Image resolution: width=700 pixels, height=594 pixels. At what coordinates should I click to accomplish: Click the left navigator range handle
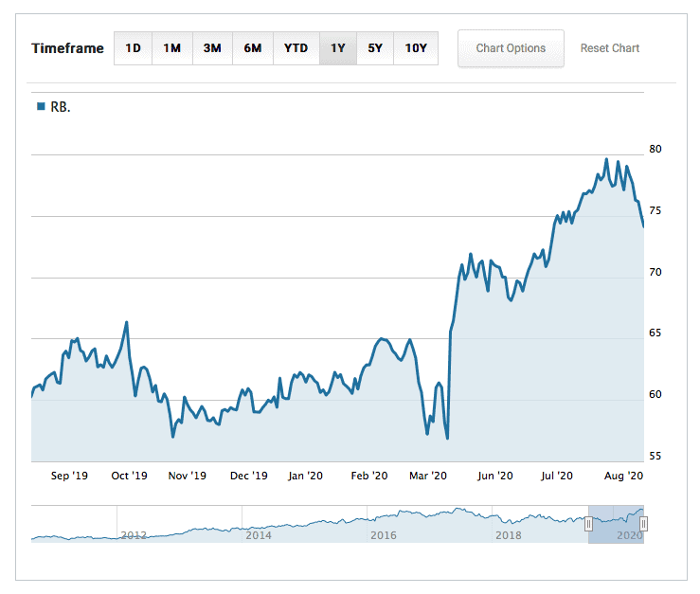pyautogui.click(x=588, y=524)
